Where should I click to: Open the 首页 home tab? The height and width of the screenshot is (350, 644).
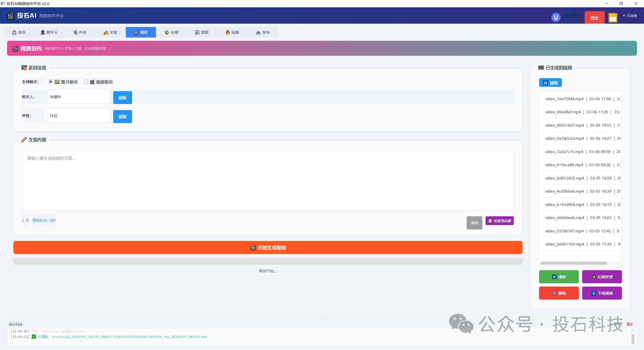(x=19, y=32)
